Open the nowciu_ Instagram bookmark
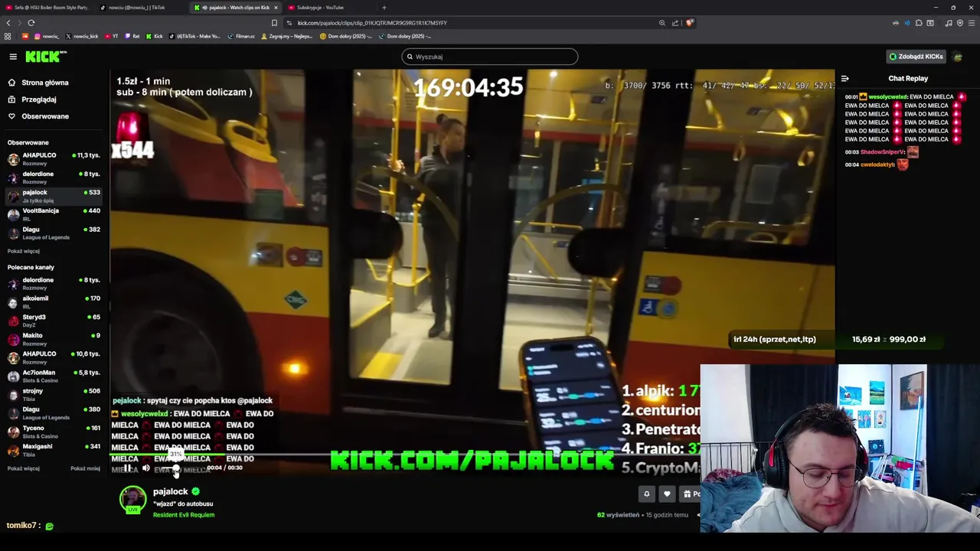This screenshot has width=980, height=551. [47, 36]
